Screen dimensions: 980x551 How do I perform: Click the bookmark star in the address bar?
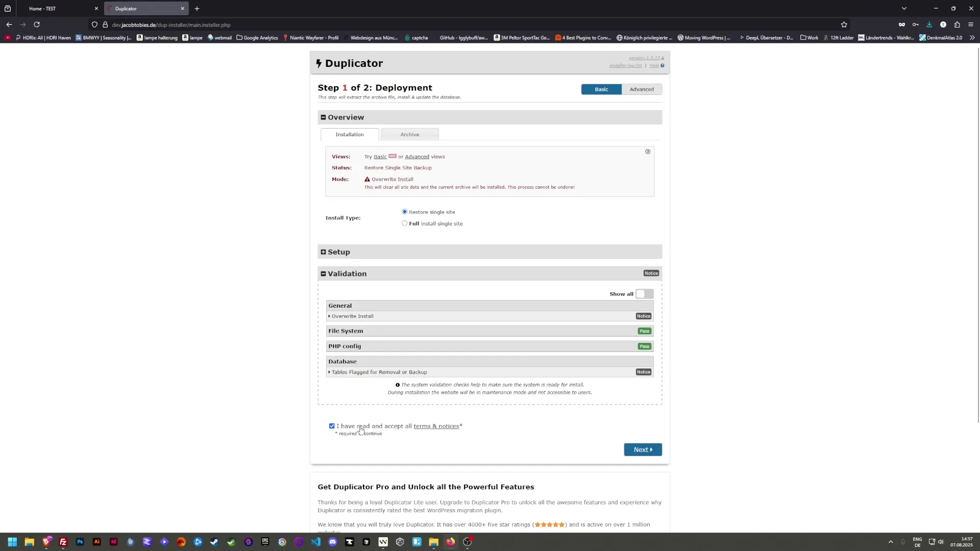click(844, 24)
